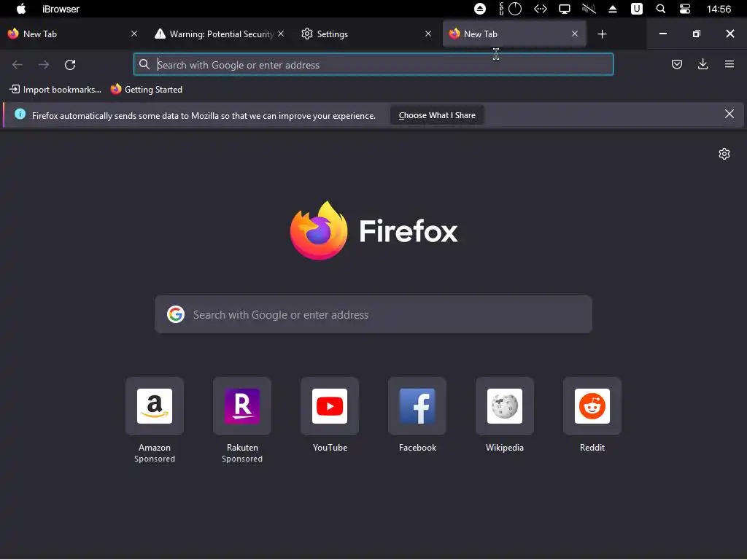The height and width of the screenshot is (560, 747).
Task: Open the hamburger application menu
Action: point(729,64)
